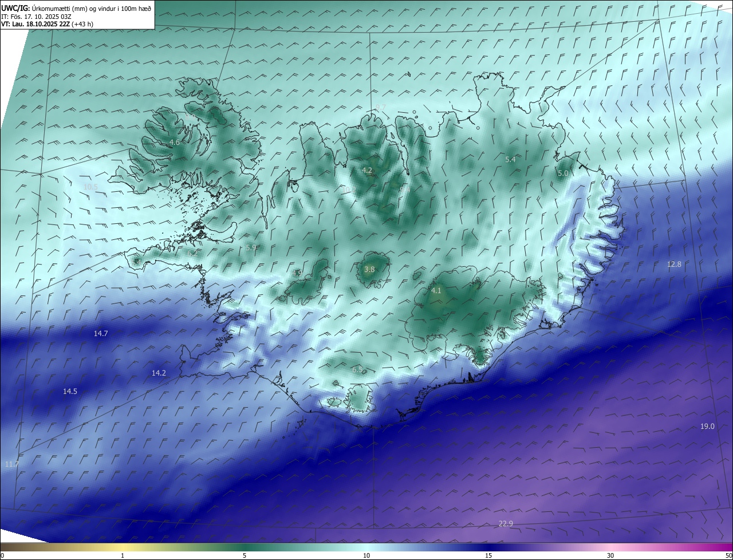Click the 14.5 value label
The height and width of the screenshot is (560, 733).
(x=70, y=391)
